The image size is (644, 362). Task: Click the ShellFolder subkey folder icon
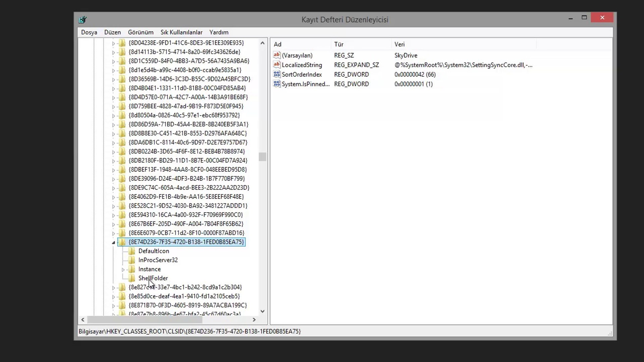132,278
